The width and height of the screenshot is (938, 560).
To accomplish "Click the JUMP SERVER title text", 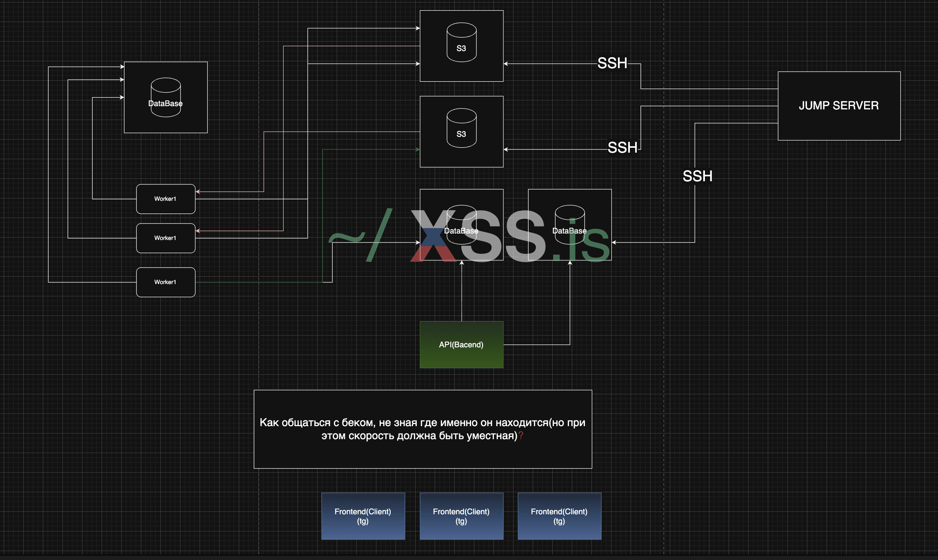I will pyautogui.click(x=838, y=105).
